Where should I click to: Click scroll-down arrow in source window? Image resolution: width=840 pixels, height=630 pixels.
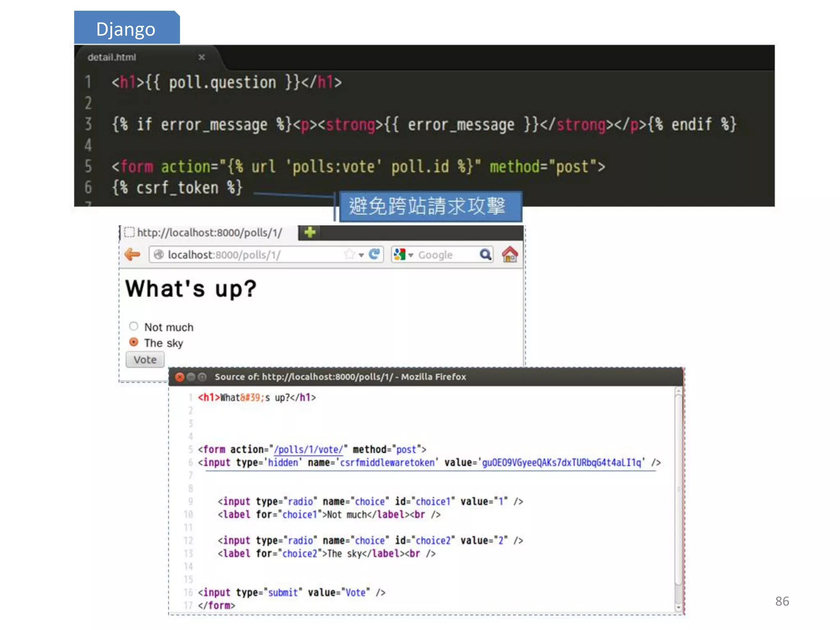pos(678,607)
